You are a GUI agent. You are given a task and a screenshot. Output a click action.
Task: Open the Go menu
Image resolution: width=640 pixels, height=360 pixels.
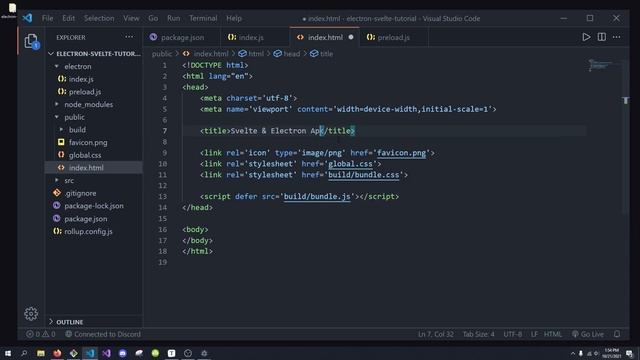click(153, 18)
